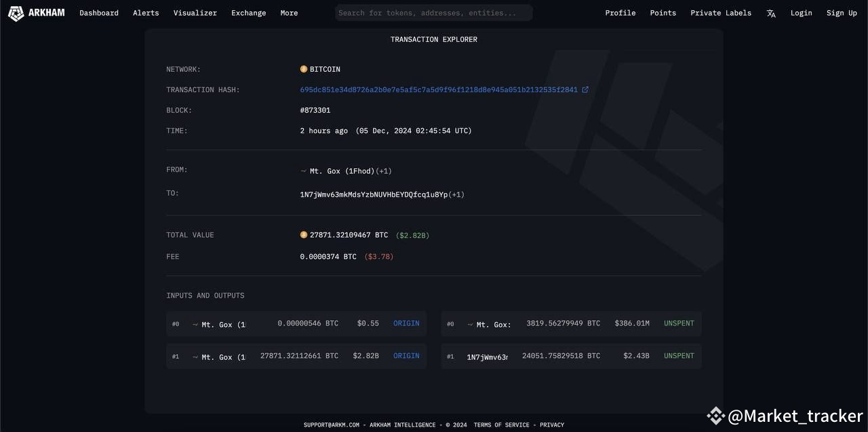
Task: Open the 1N7jWmv63mkMds recipient address
Action: 374,195
